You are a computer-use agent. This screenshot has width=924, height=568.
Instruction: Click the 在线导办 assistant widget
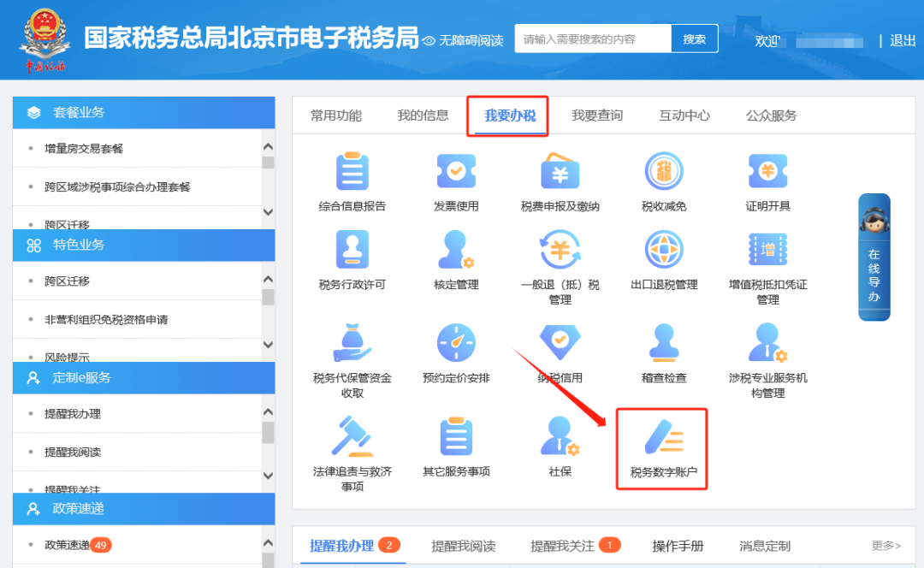(x=874, y=257)
